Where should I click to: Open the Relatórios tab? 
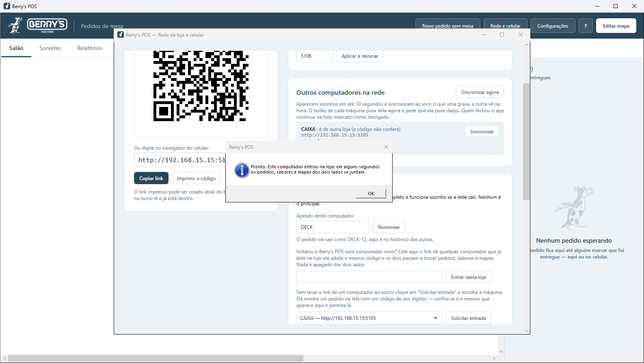[89, 48]
